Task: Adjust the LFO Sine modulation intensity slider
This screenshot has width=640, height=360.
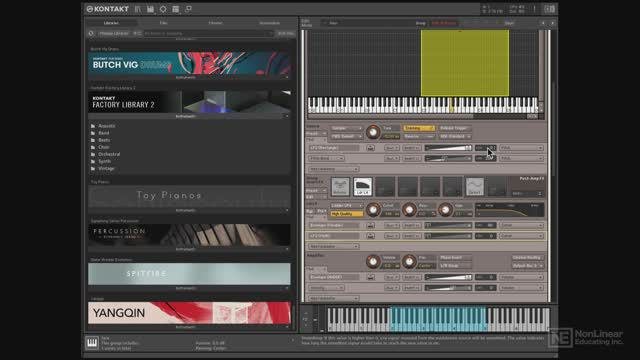Action: pyautogui.click(x=448, y=148)
